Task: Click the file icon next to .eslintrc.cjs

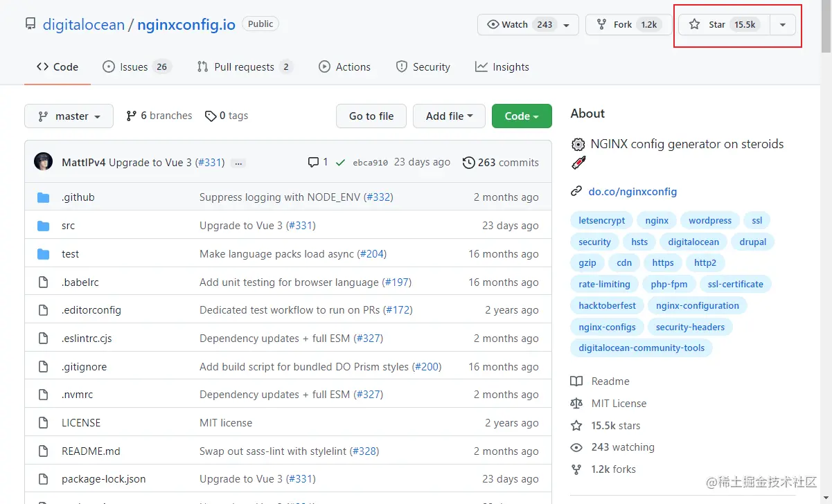Action: (x=43, y=339)
